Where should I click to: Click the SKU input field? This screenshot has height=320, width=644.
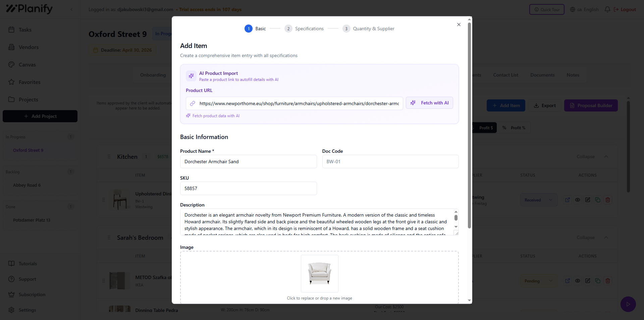248,188
